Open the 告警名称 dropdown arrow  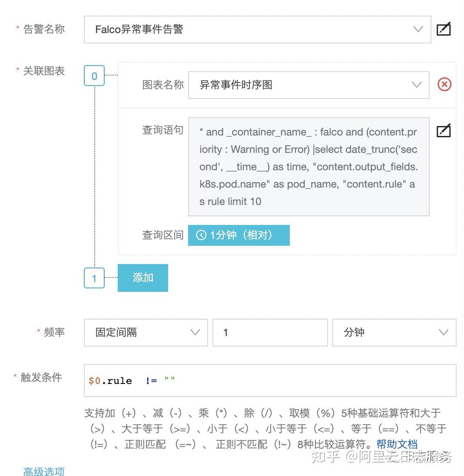pos(418,29)
